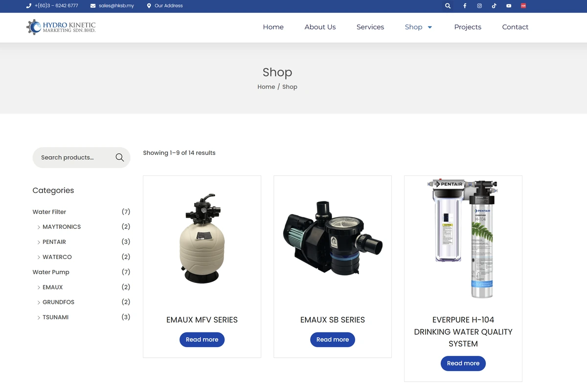Open the search icon in top bar
Screen dimensions: 587x392
pos(448,6)
